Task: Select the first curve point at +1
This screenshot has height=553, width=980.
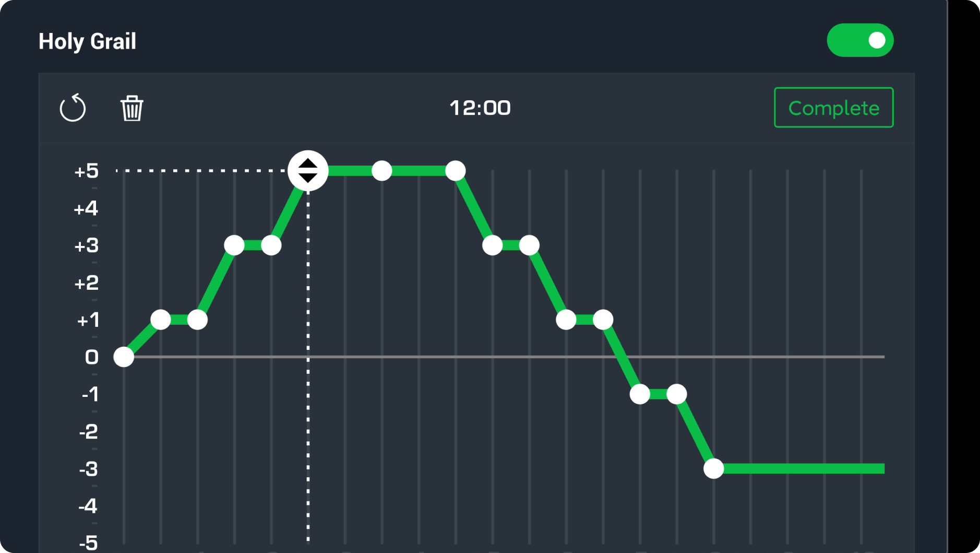Action: pyautogui.click(x=161, y=320)
